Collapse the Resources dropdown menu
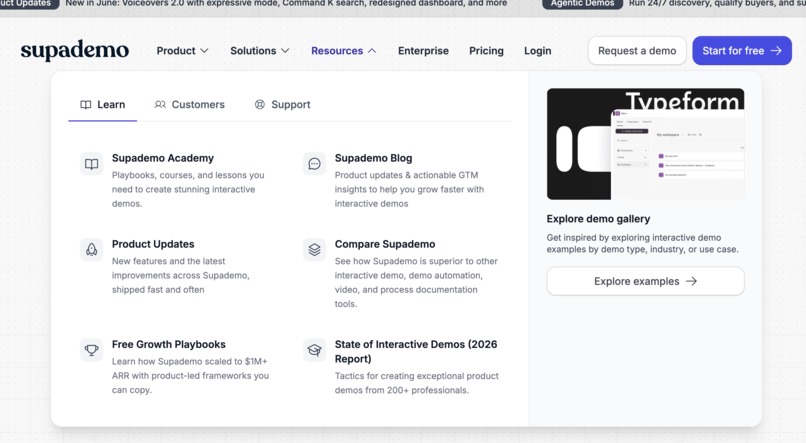Screen dimensions: 806x443 [x=343, y=51]
